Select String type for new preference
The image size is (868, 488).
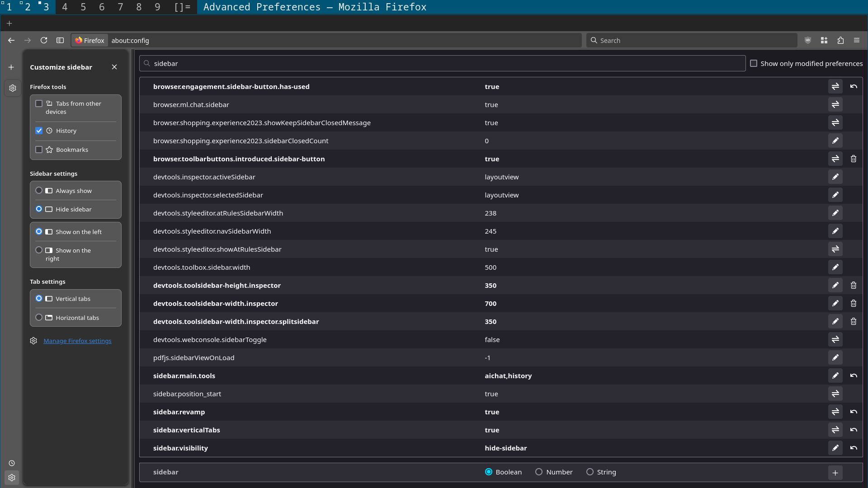[x=590, y=472]
